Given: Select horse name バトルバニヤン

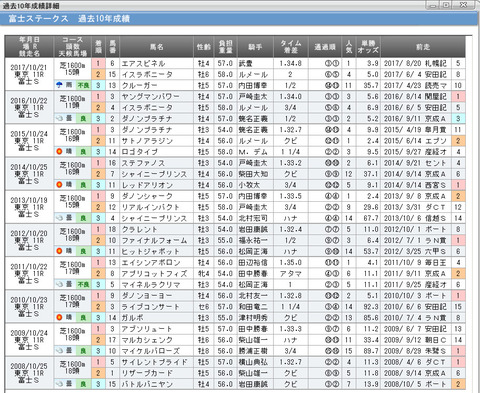Looking at the screenshot, I should (147, 384).
